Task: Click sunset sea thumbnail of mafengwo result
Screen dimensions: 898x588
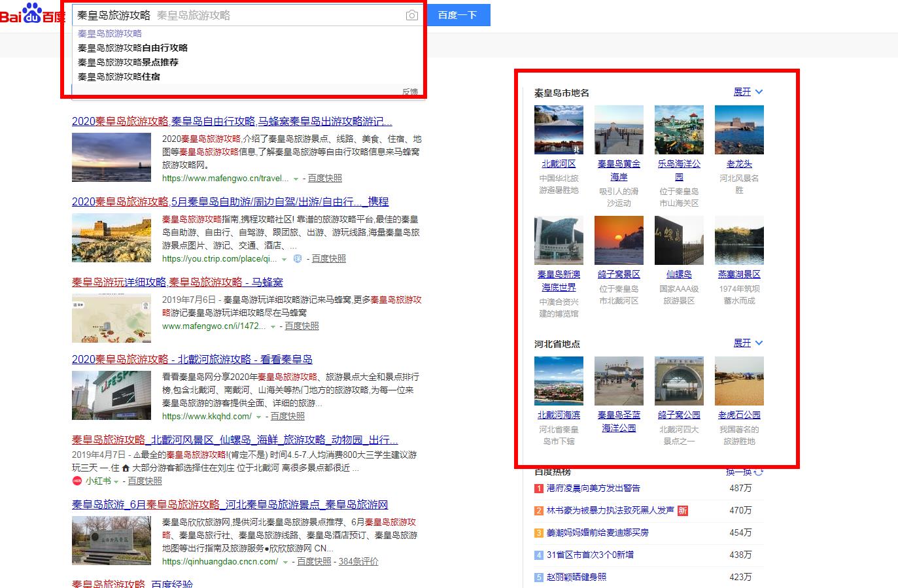Action: tap(111, 158)
